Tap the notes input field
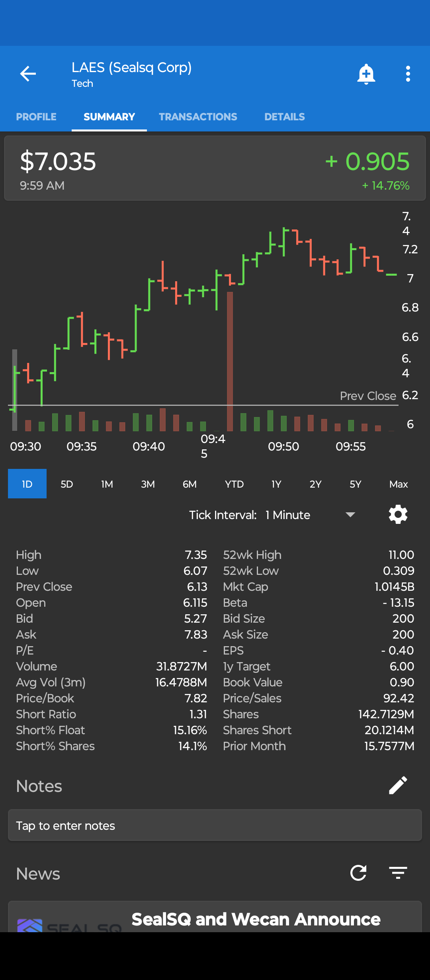430x980 pixels. (215, 825)
